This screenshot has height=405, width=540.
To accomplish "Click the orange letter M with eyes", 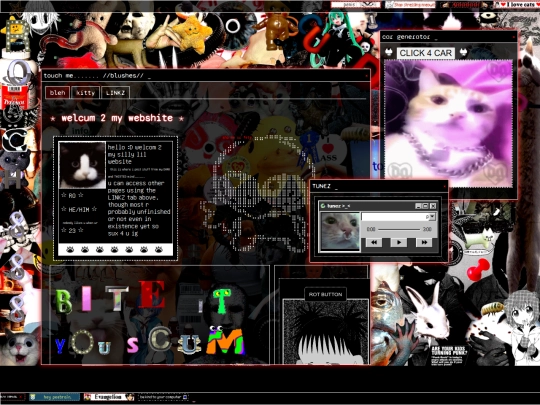I will coord(225,341).
